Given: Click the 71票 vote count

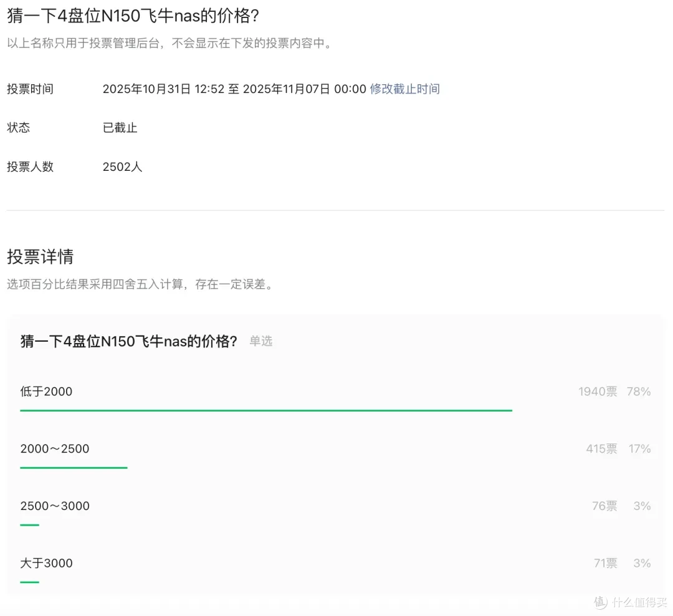Looking at the screenshot, I should click(x=606, y=563).
